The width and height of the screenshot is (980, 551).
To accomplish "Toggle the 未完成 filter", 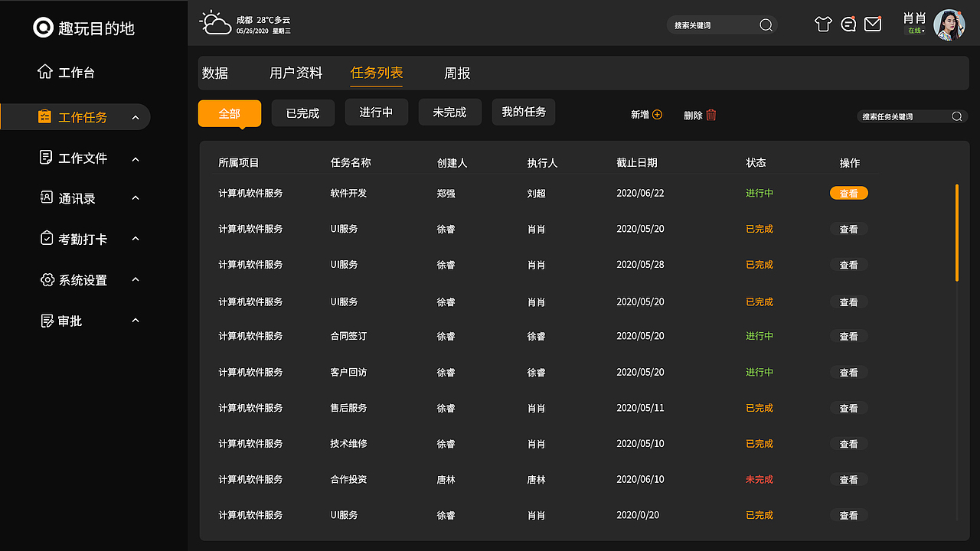I will pyautogui.click(x=449, y=112).
